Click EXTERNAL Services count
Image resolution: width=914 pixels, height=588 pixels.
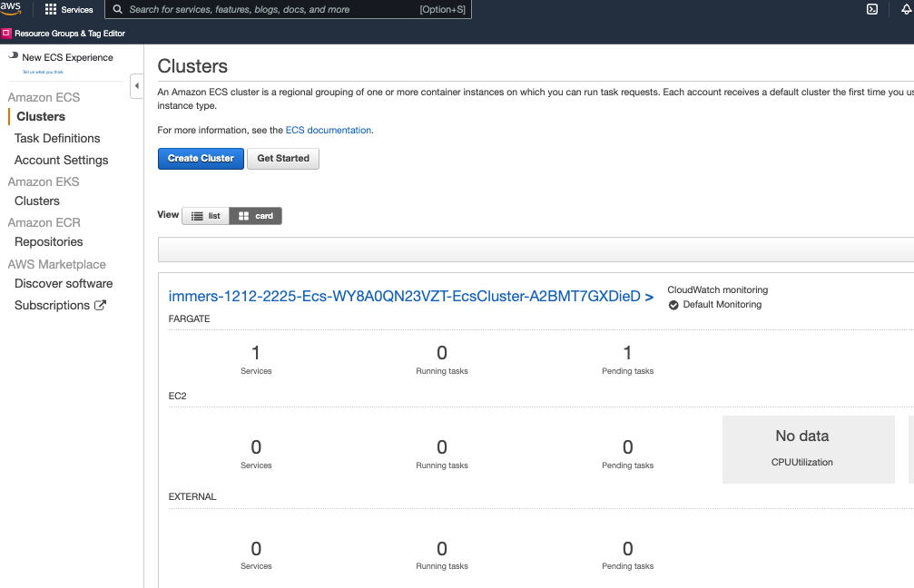coord(256,549)
